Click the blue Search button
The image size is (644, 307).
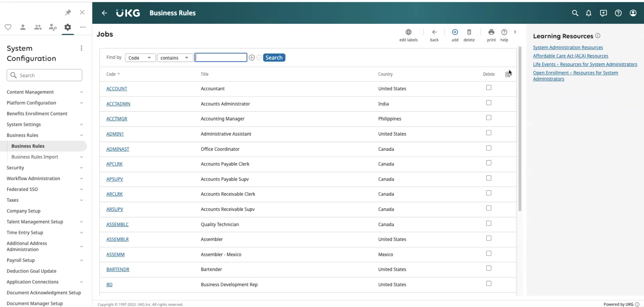pos(274,58)
